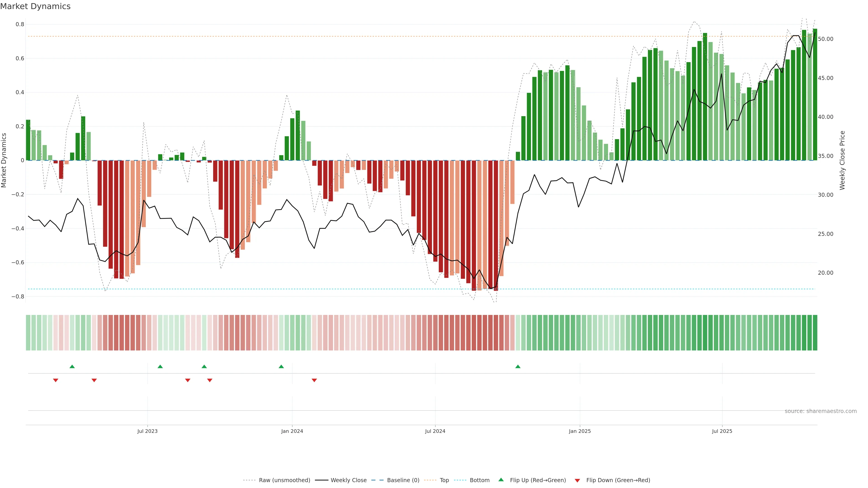
Task: Click the flip-up triangle just before Jan 2024
Action: 281,366
